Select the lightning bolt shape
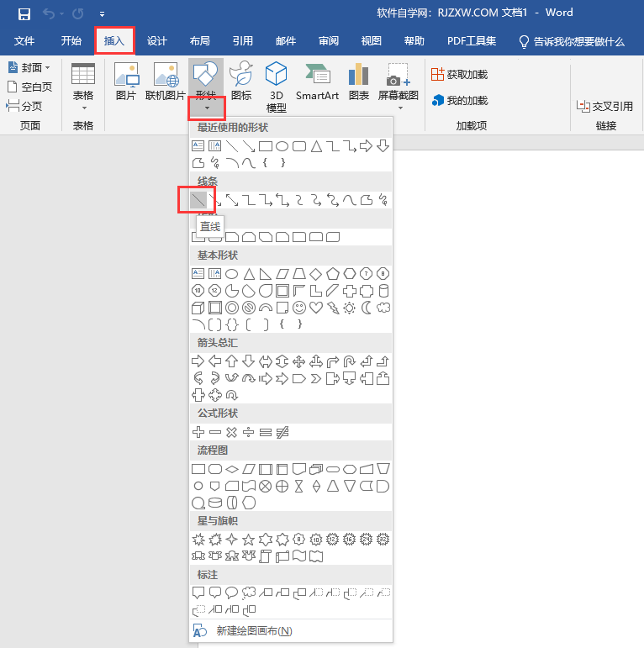Screen dimensions: 644x648 [x=333, y=308]
